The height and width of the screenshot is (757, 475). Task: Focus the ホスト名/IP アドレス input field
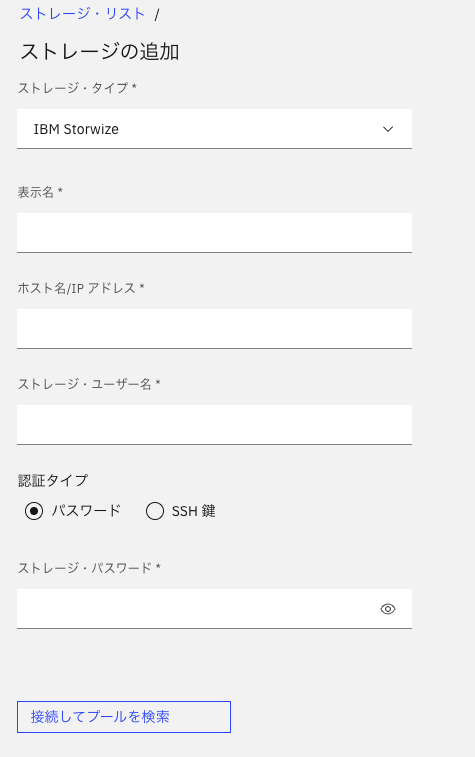pyautogui.click(x=214, y=329)
